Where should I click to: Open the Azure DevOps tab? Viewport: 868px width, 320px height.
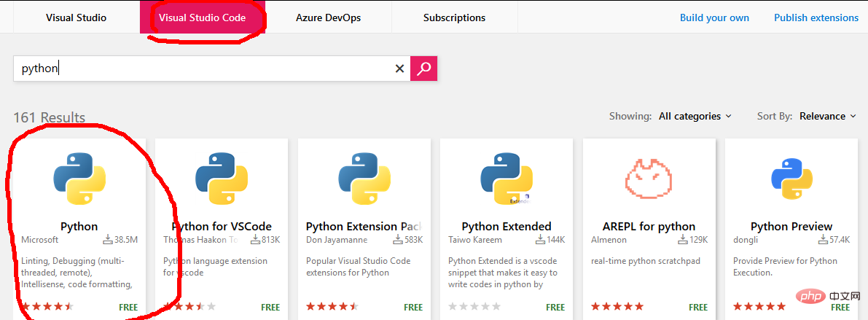(x=328, y=17)
